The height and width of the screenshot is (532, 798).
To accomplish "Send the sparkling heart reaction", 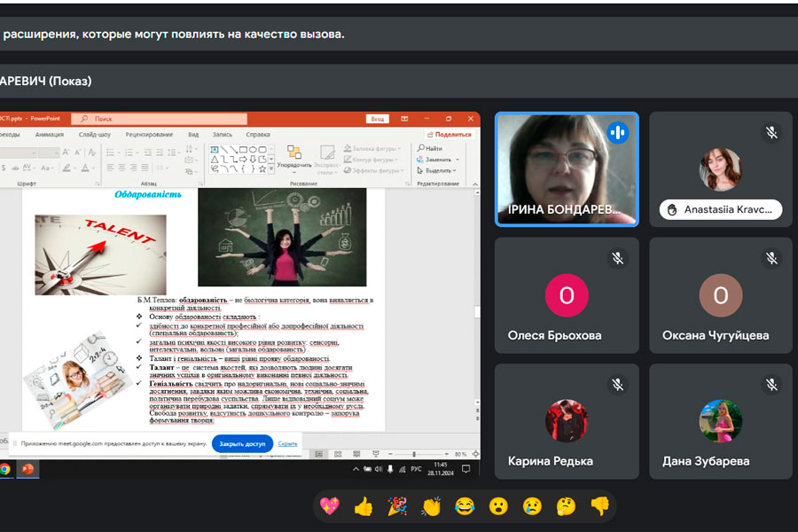I will tap(329, 506).
